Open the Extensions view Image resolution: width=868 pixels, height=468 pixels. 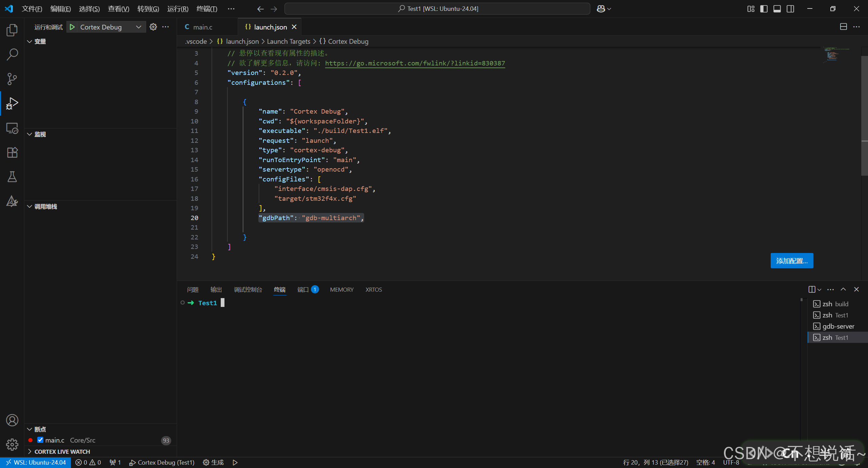[x=12, y=152]
